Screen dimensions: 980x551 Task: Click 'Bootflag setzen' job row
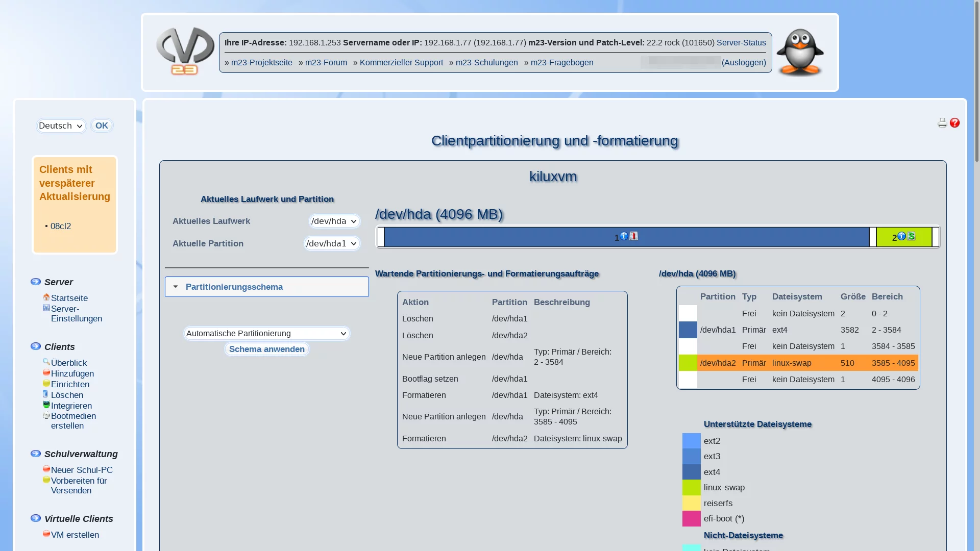coord(512,379)
